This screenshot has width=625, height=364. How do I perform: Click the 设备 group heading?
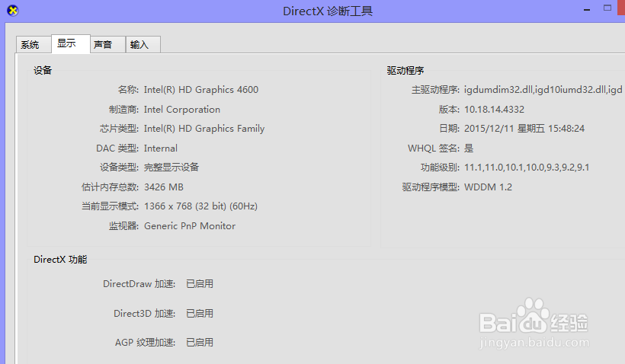[43, 71]
